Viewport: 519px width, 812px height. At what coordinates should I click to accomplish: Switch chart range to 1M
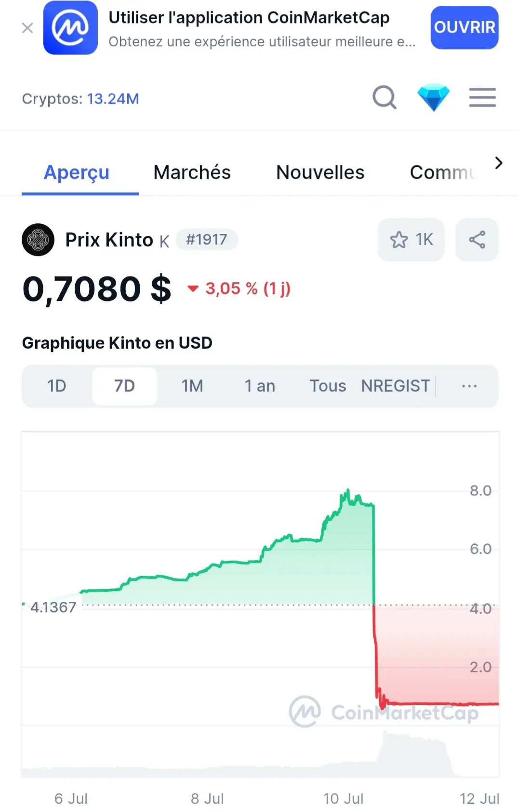coord(192,386)
